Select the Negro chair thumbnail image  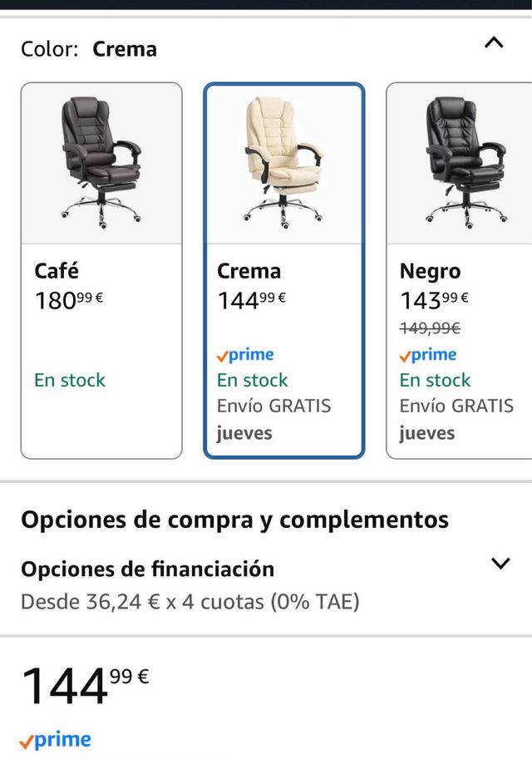(x=462, y=161)
